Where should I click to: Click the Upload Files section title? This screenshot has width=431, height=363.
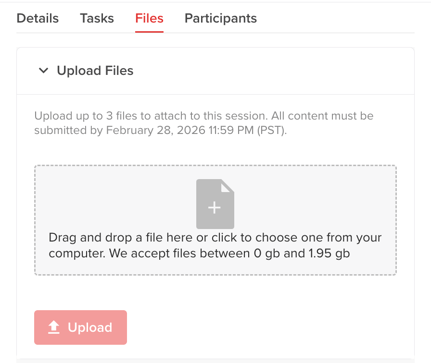pos(95,71)
